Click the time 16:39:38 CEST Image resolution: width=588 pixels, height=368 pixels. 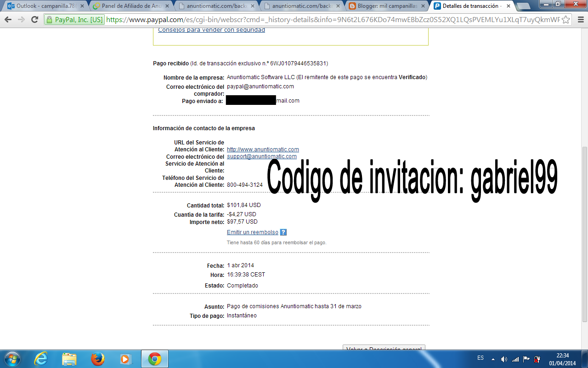[x=246, y=275]
